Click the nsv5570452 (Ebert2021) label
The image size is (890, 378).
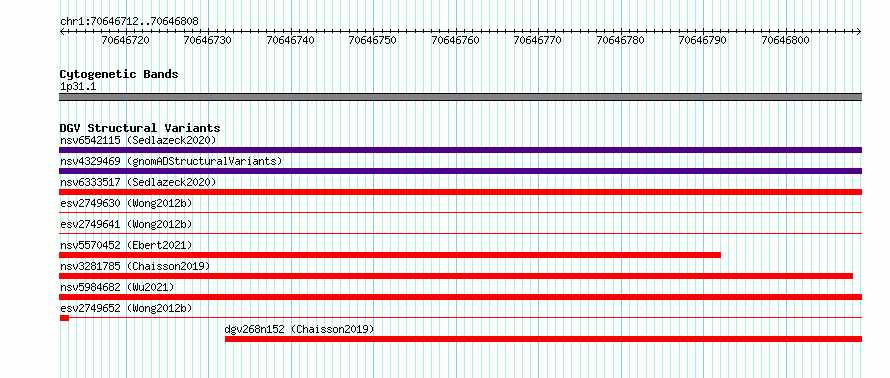pos(126,245)
